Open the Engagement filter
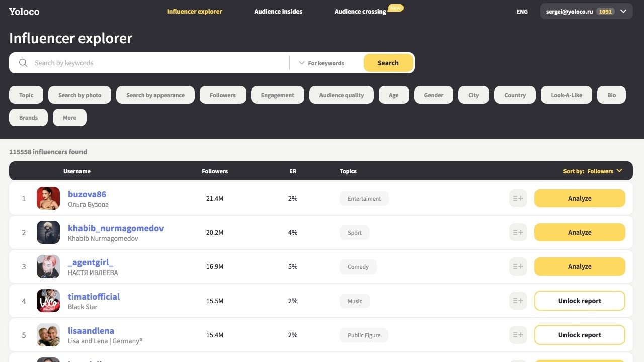 278,95
